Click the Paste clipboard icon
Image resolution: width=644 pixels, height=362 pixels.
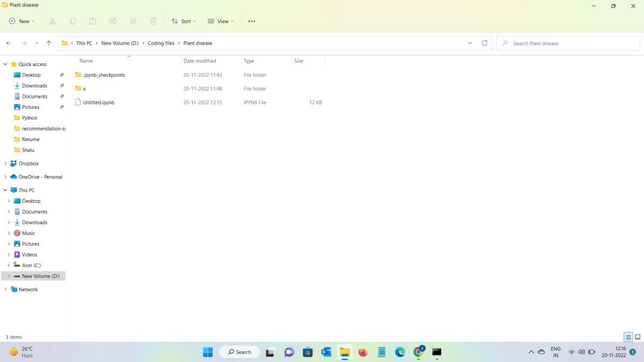tap(93, 21)
